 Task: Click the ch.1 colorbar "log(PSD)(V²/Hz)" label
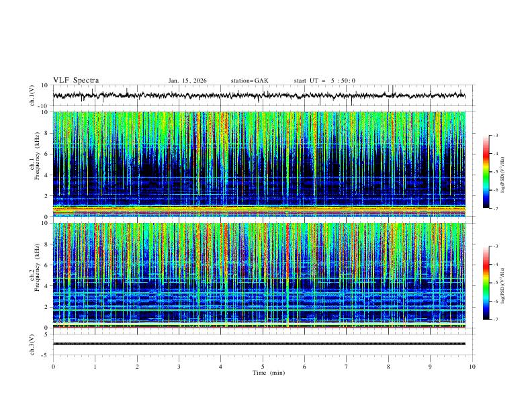click(x=503, y=175)
